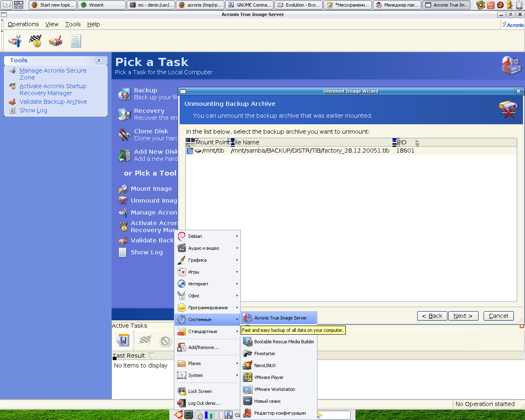
Task: Switch to GNOME Comma... taskbar window
Action: (249, 5)
